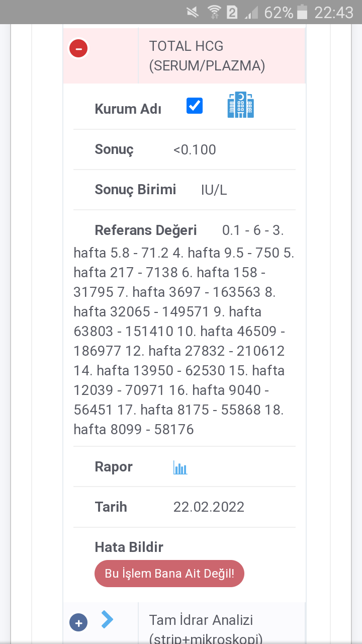
Task: Tap the battery icon in status bar
Action: (302, 12)
